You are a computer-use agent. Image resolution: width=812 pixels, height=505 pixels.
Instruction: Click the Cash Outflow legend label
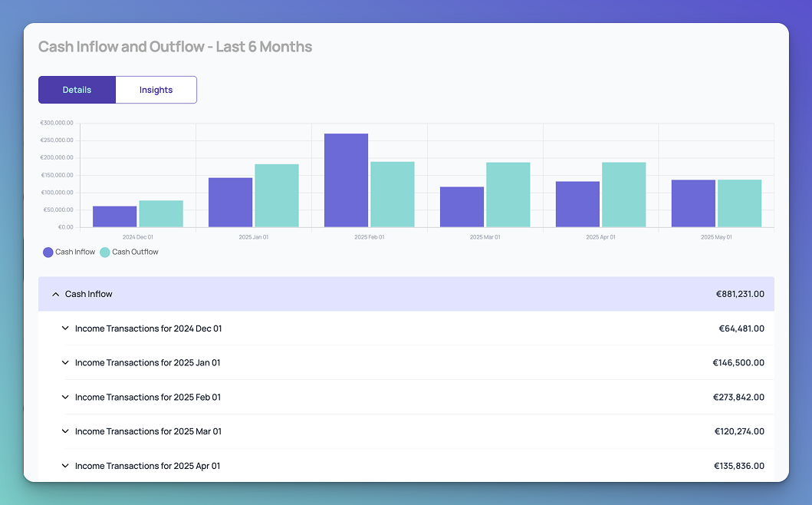tap(135, 252)
